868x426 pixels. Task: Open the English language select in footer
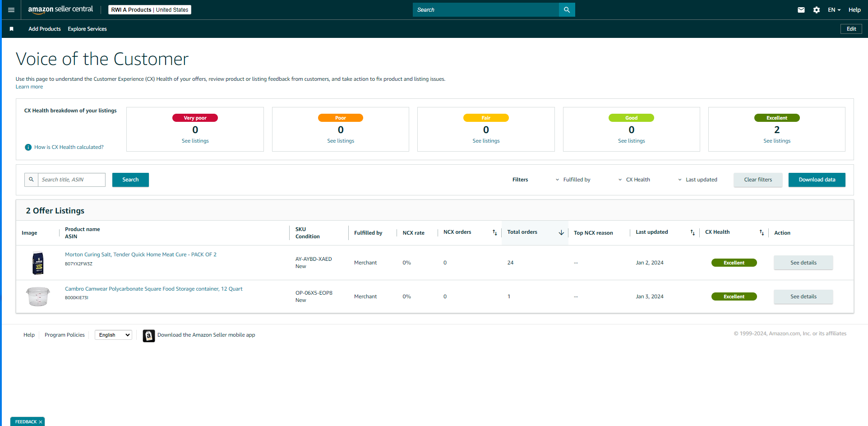click(x=113, y=335)
